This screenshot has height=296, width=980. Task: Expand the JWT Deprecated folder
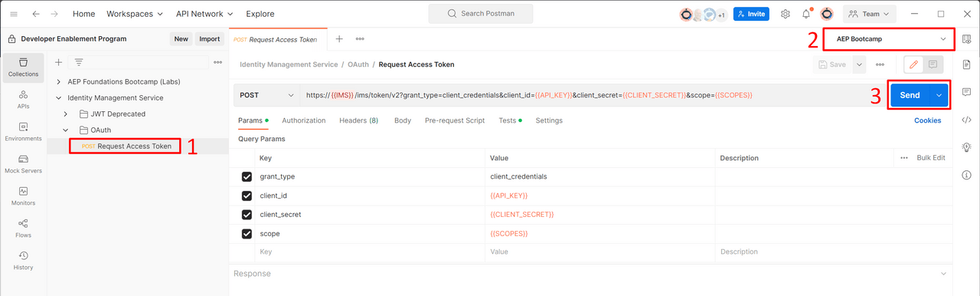[66, 113]
